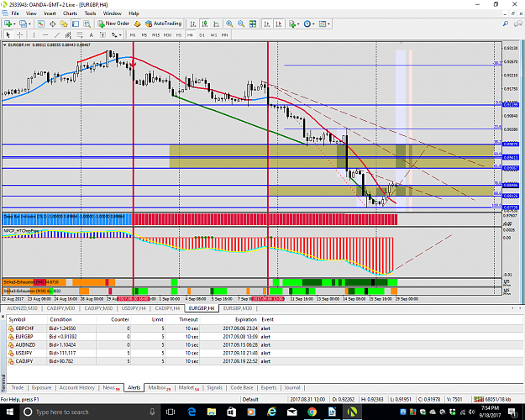Select the Fibonacci Retracement tool
The height and width of the screenshot is (420, 525).
pyautogui.click(x=80, y=34)
